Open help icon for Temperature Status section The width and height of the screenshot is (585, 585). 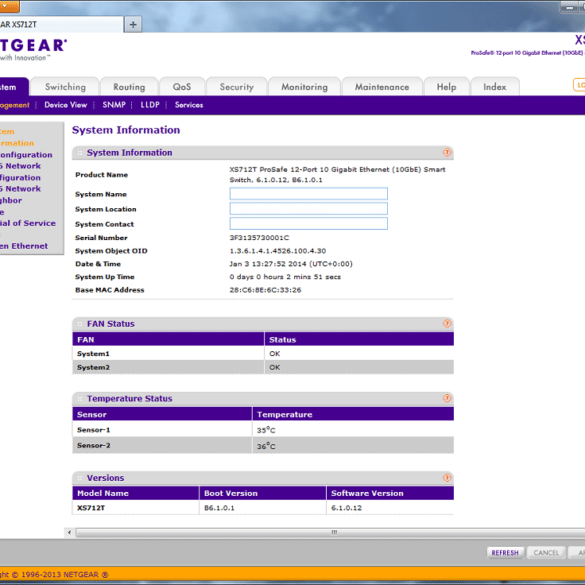447,398
